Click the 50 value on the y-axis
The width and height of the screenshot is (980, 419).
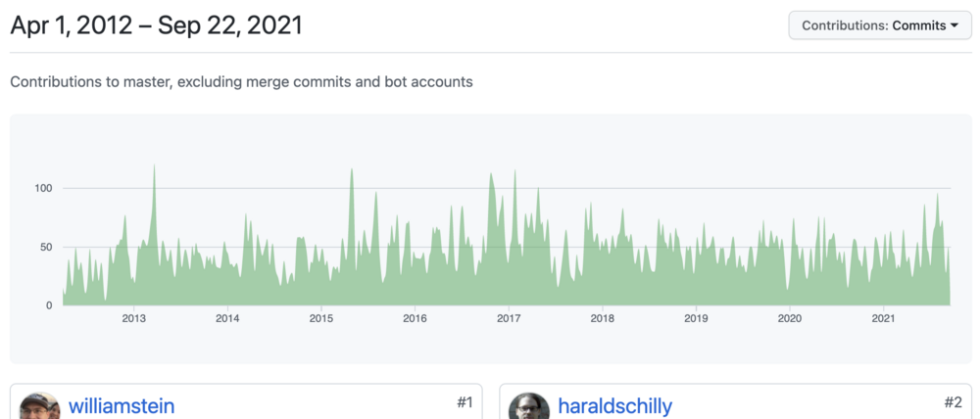tap(45, 247)
